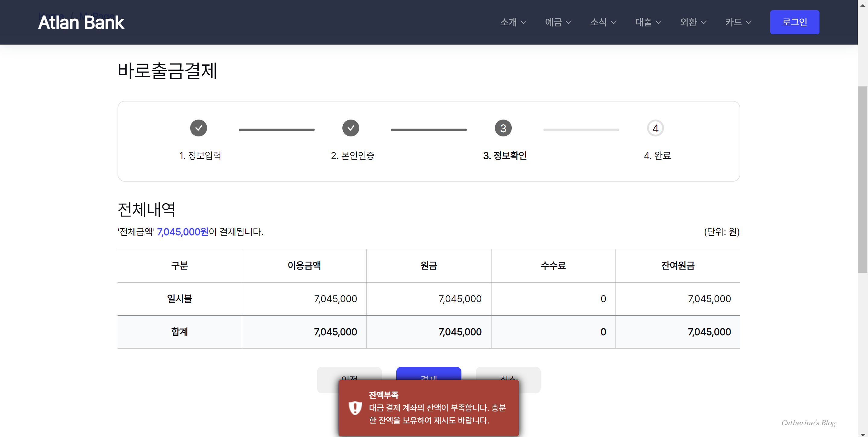Click the completed step 2 checkmark icon

(351, 128)
